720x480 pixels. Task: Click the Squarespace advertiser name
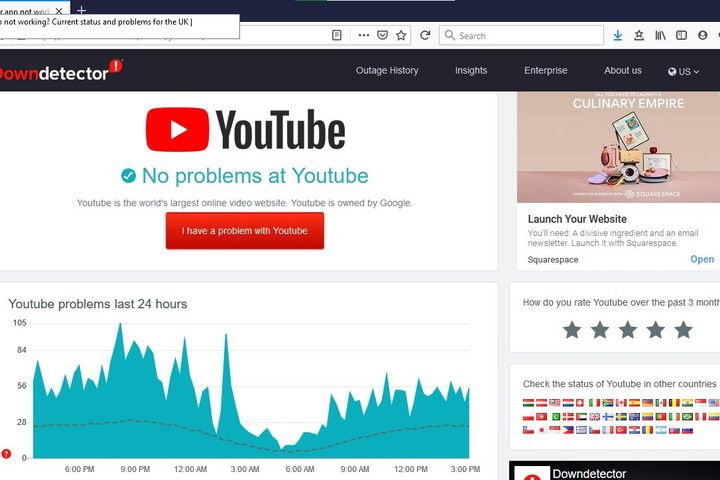[553, 260]
